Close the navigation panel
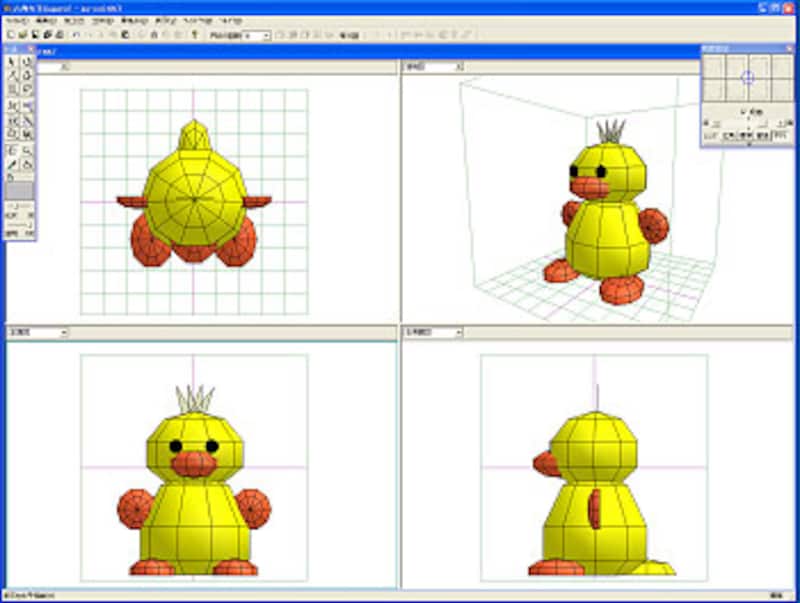800x603 pixels. 789,48
